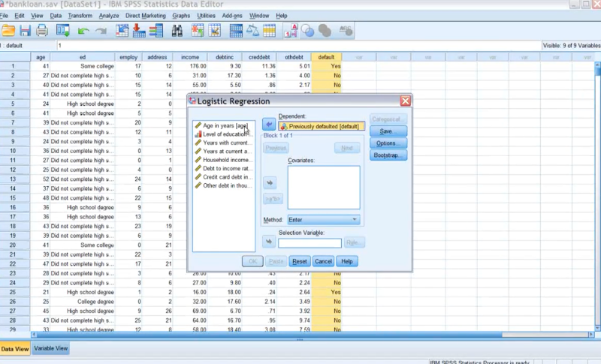The image size is (601, 364).
Task: Select Level of education variable in list
Action: 224,134
